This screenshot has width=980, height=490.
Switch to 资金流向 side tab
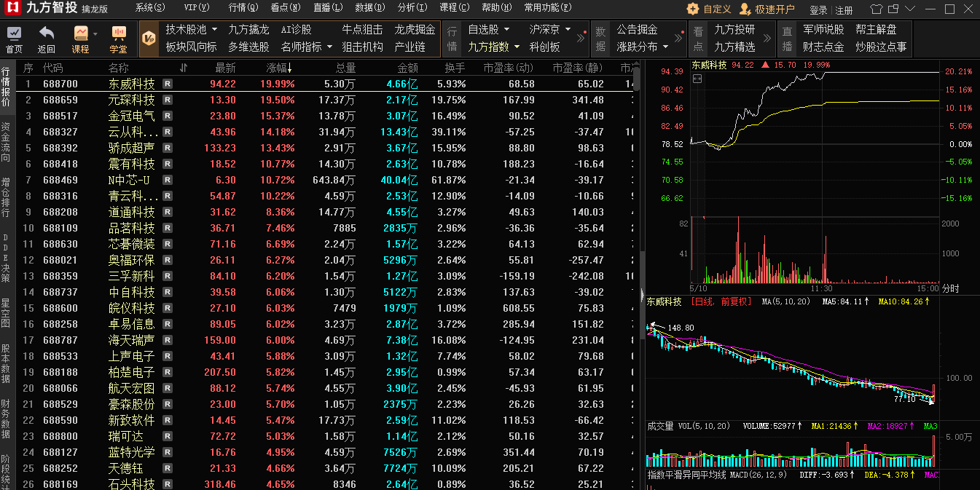tap(6, 143)
